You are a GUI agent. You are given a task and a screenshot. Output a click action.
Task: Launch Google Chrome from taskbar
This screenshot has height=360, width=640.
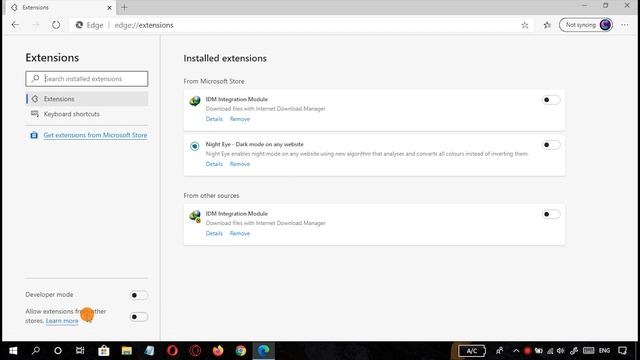click(241, 351)
